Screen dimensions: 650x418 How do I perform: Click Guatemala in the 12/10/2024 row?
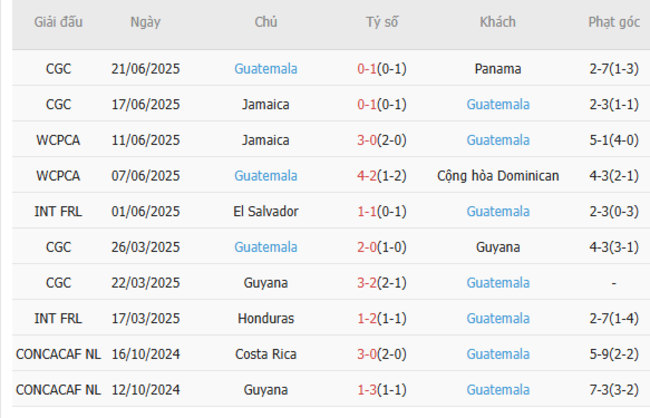tap(498, 389)
